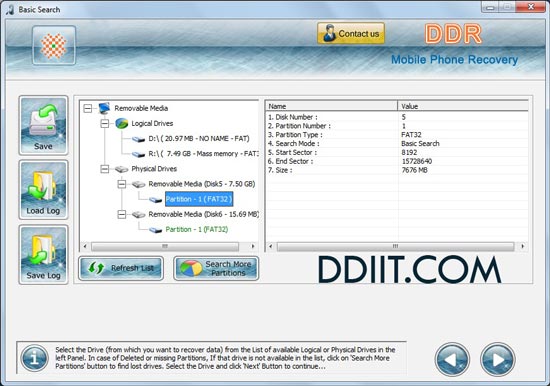The height and width of the screenshot is (386, 550).
Task: Click Search More Partitions button
Action: [x=216, y=268]
